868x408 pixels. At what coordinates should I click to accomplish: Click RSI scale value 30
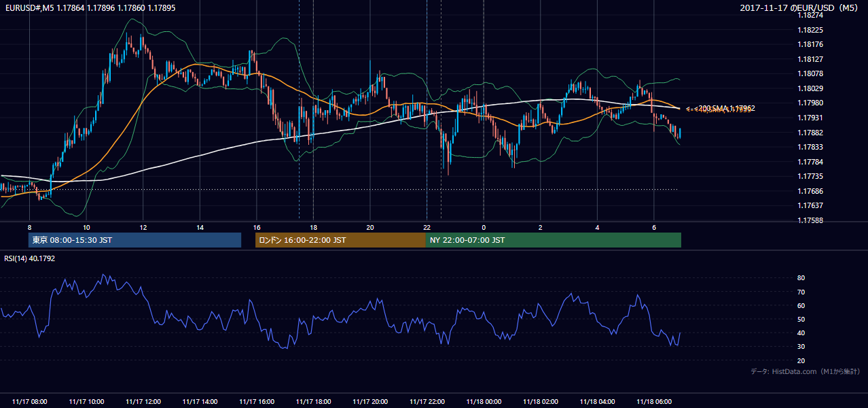[801, 347]
